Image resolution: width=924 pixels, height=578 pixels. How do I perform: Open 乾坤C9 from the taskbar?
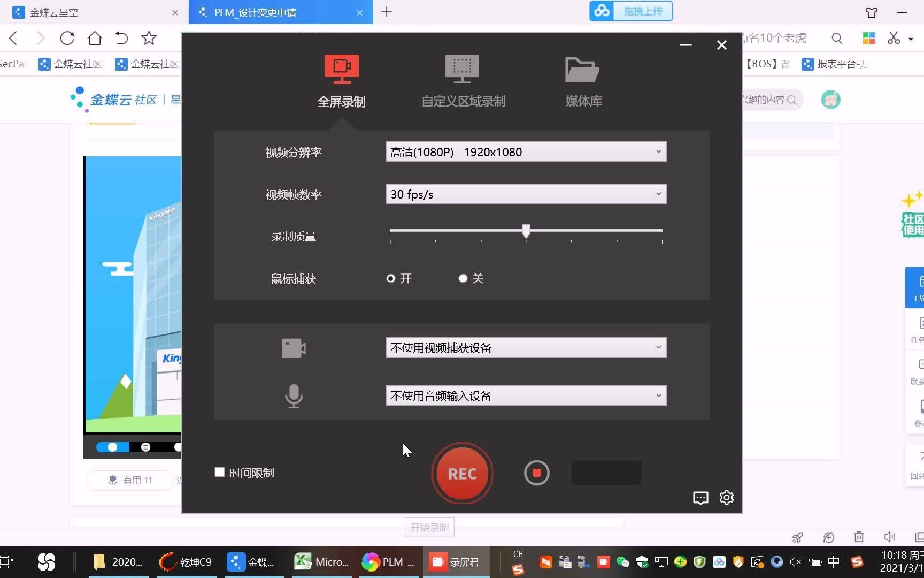[186, 562]
